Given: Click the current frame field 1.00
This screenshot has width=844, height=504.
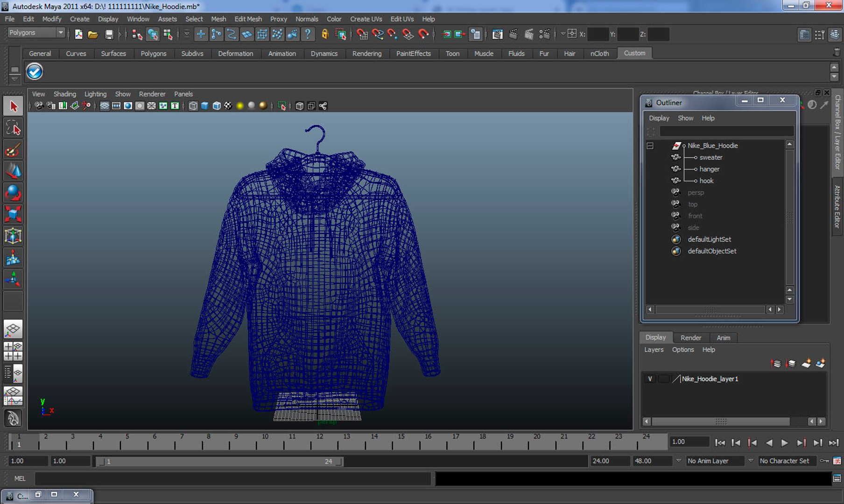Looking at the screenshot, I should (x=689, y=442).
